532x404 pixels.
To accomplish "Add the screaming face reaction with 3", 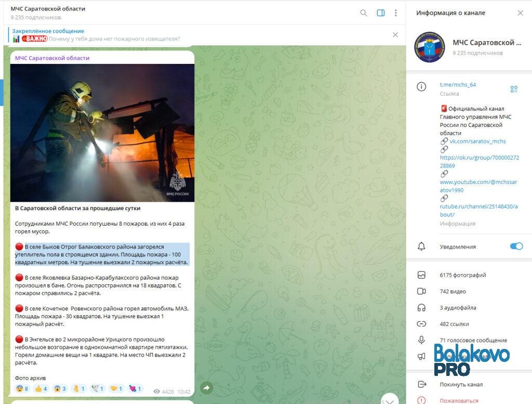I will [60, 389].
